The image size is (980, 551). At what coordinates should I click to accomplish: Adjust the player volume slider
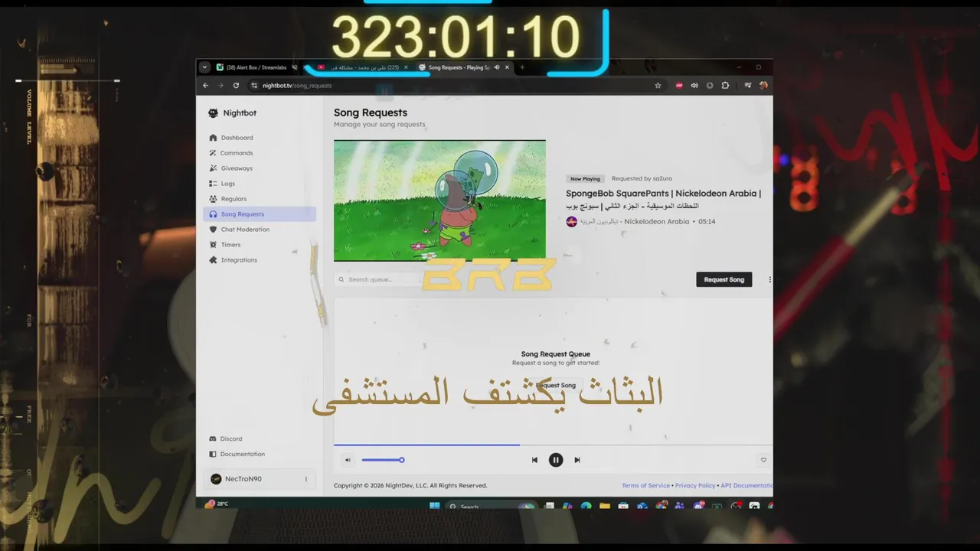point(383,460)
